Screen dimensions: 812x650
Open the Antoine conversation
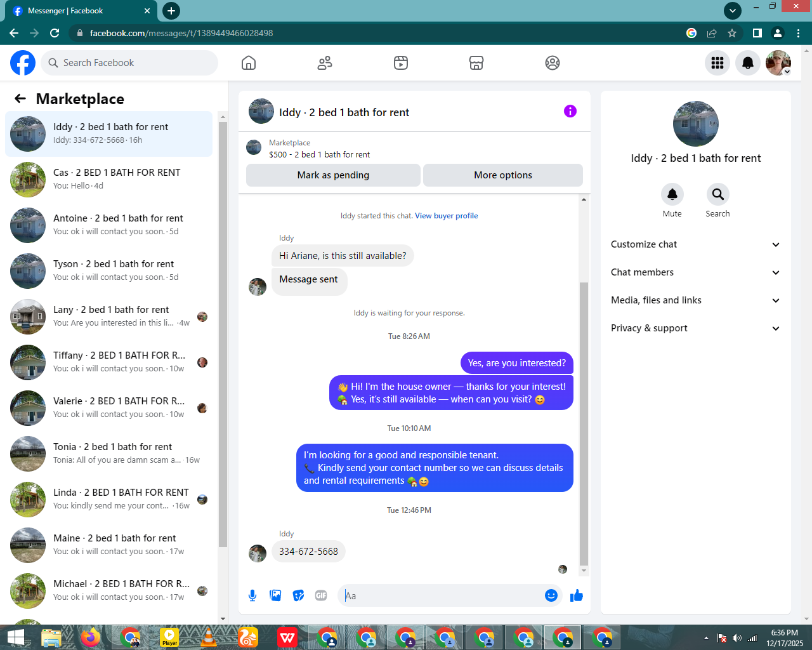[x=109, y=225]
